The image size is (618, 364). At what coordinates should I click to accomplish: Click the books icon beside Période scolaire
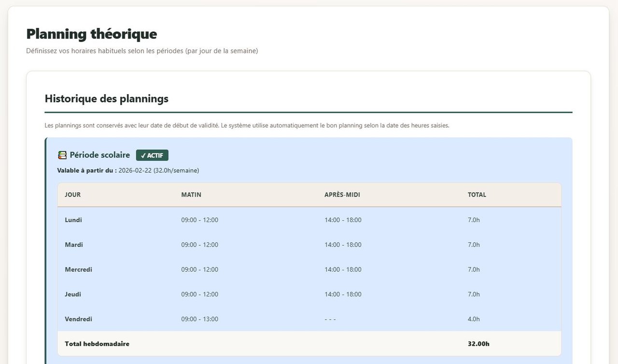[x=62, y=155]
